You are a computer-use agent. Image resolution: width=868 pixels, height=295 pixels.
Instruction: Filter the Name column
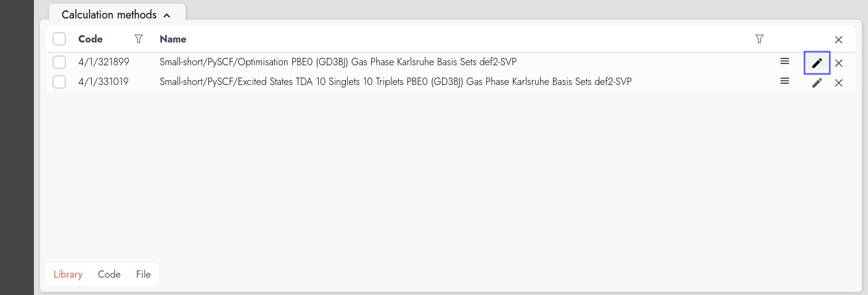pyautogui.click(x=759, y=39)
